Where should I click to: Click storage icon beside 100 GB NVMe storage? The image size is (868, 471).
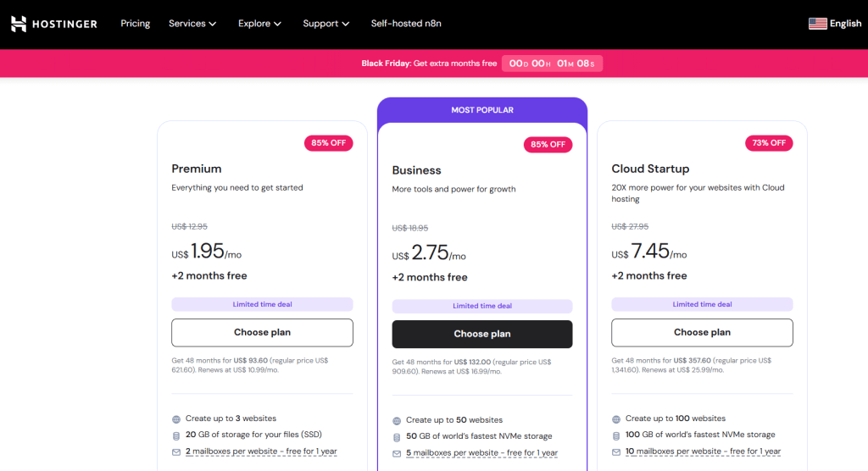point(616,435)
